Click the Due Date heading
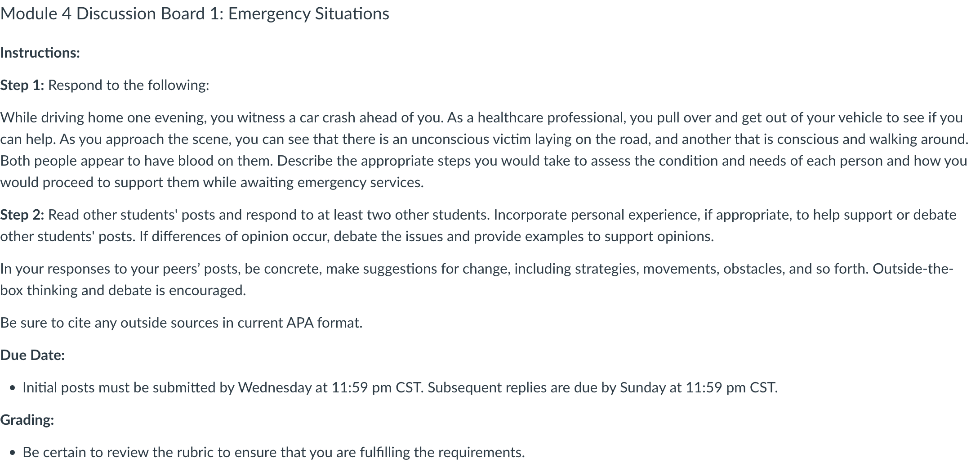Screen dimensions: 980x468 (32, 355)
